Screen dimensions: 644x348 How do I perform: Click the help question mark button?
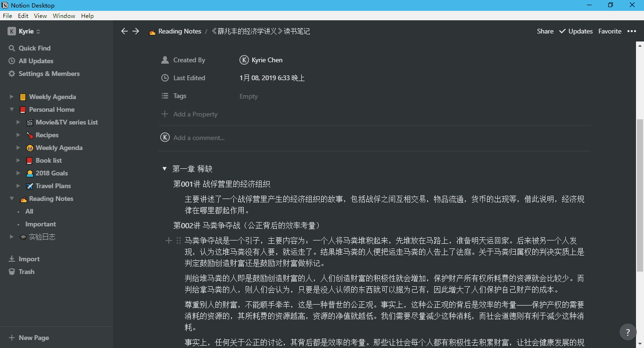(627, 332)
